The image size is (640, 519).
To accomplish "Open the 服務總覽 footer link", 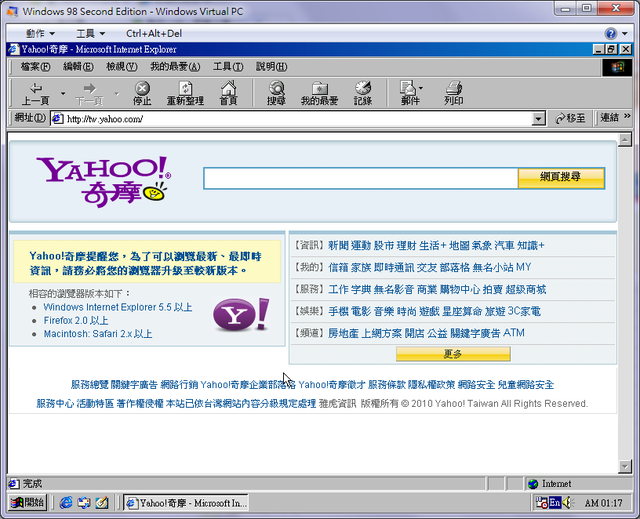I will click(89, 385).
